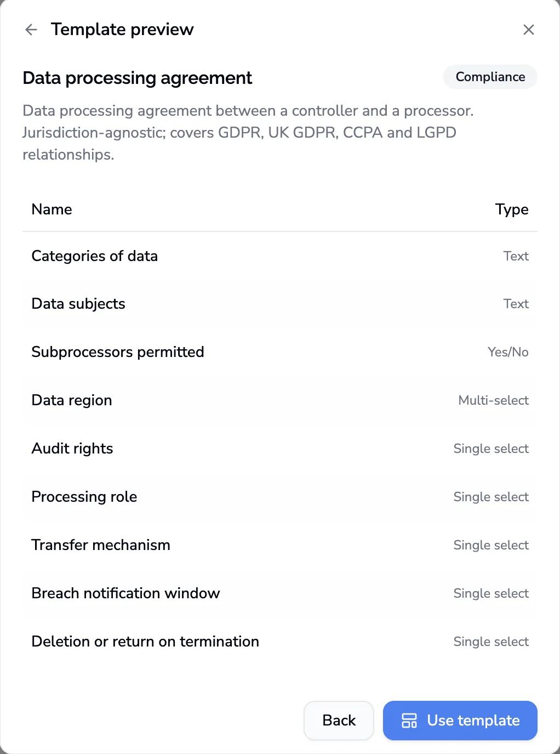Click the Breach notification window row
The width and height of the screenshot is (560, 754).
(280, 593)
